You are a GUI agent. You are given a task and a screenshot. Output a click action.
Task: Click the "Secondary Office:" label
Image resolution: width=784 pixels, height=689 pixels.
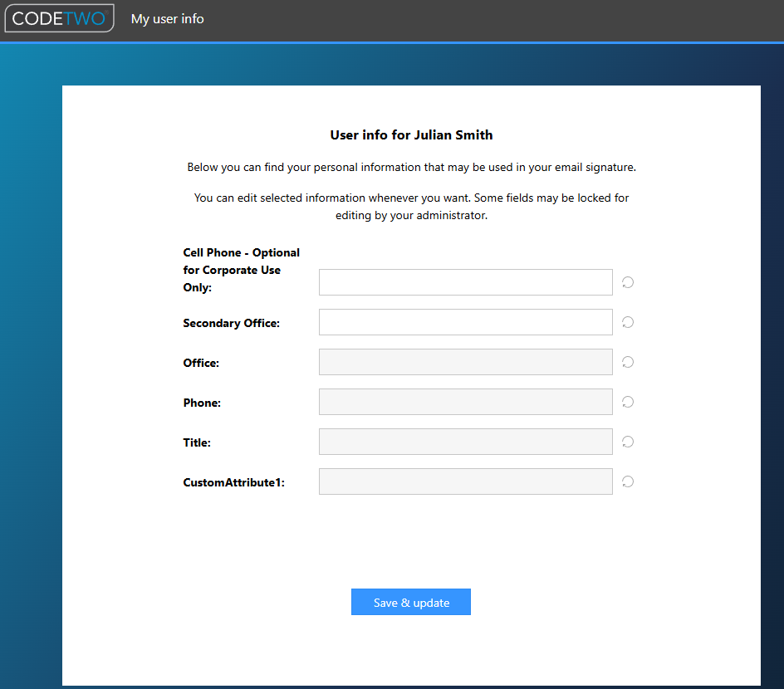coord(232,323)
